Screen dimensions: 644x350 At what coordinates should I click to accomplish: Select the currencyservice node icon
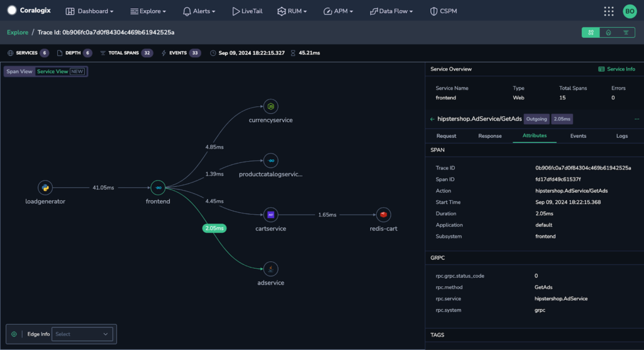click(x=270, y=106)
